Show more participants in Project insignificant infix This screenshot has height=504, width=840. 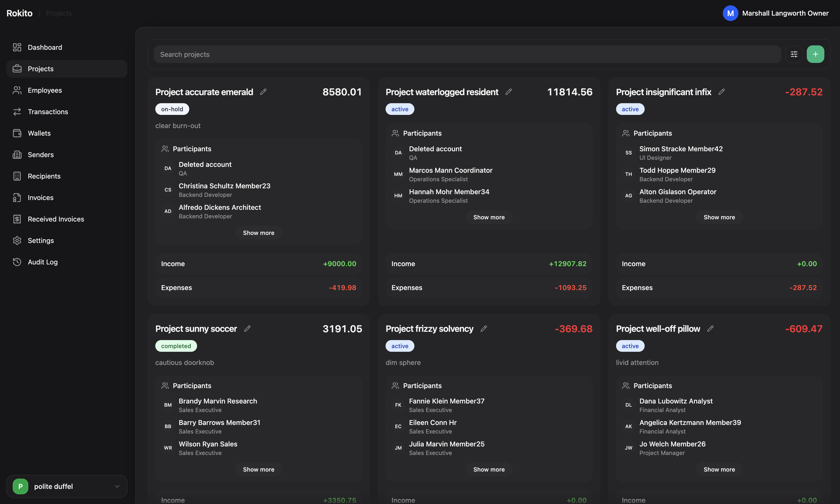pyautogui.click(x=719, y=217)
